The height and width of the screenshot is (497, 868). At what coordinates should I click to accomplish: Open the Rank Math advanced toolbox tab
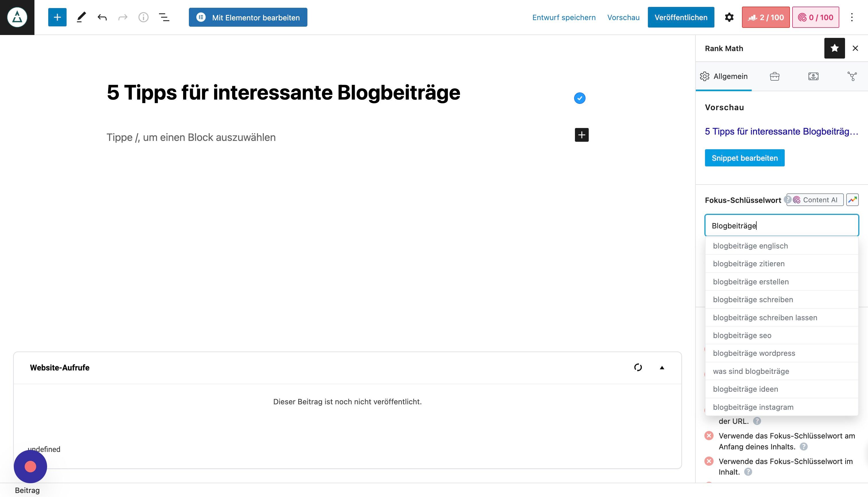pos(774,76)
